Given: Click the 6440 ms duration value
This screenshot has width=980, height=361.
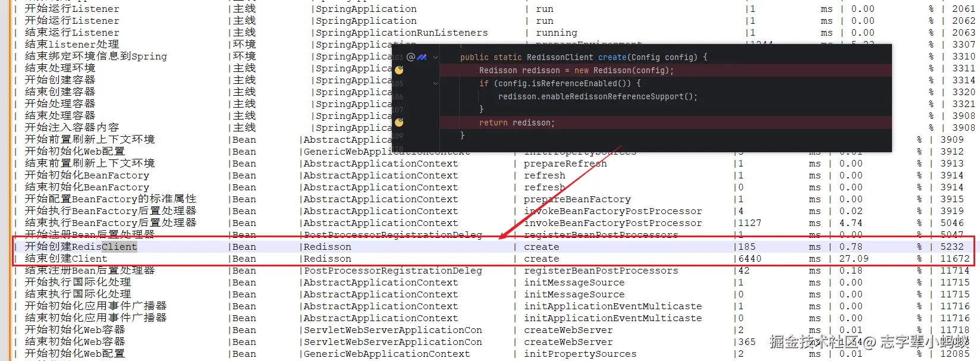Looking at the screenshot, I should (750, 258).
